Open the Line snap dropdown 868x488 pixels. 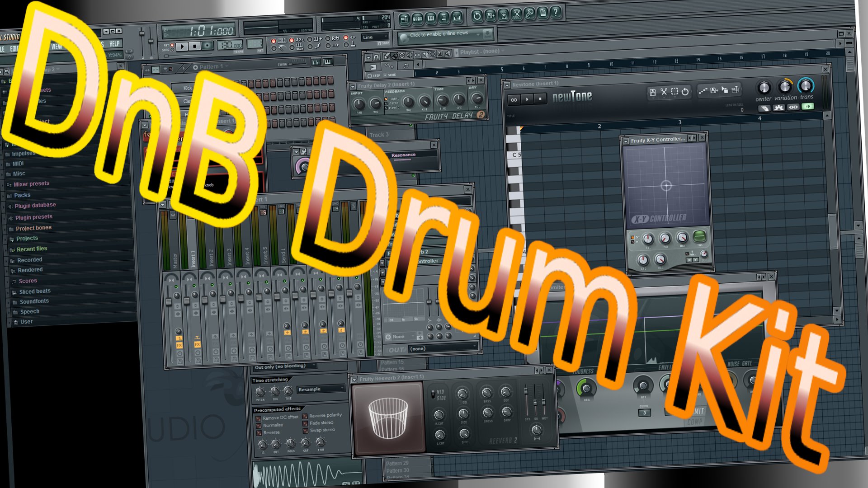375,37
